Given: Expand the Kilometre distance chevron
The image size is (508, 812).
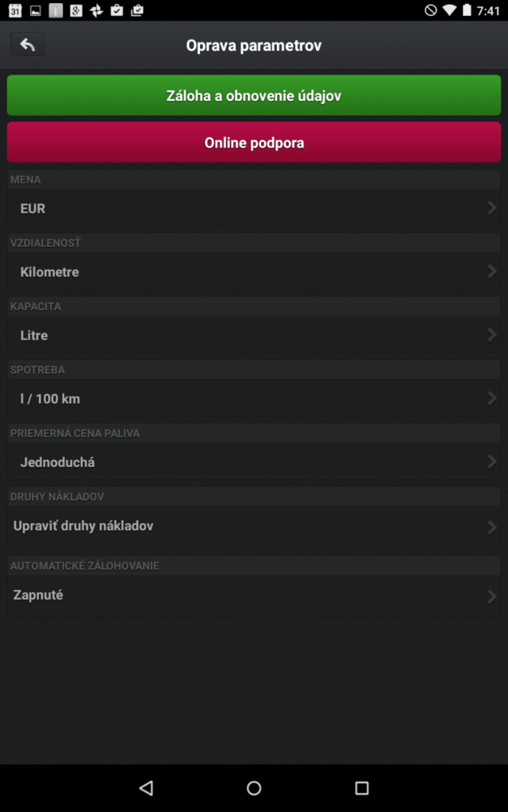Looking at the screenshot, I should tap(491, 271).
